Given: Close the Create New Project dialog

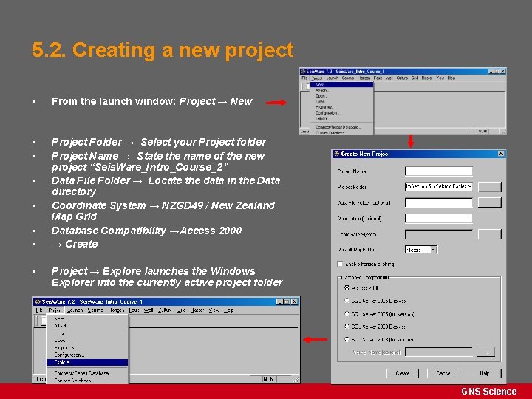Looking at the screenshot, I should pyautogui.click(x=501, y=154).
